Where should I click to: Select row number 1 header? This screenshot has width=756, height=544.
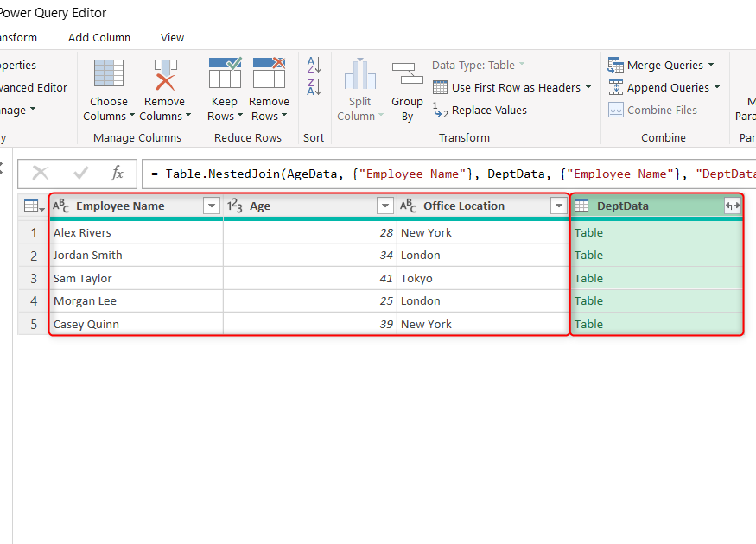coord(34,233)
